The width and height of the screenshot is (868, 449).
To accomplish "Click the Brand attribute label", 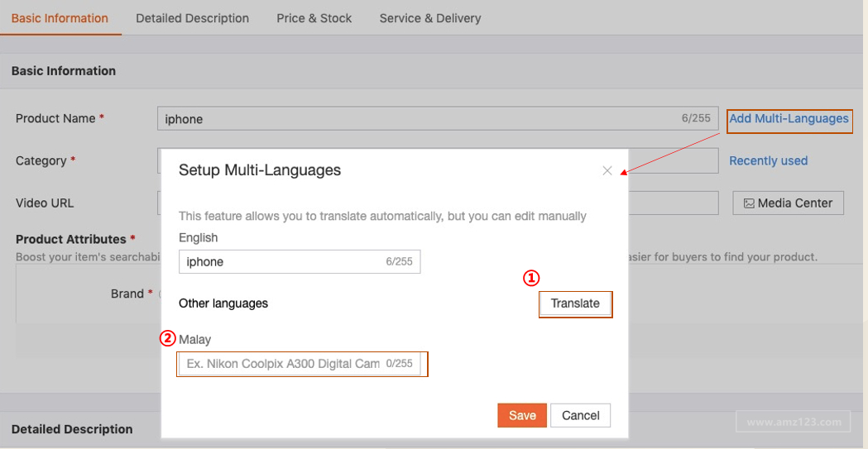I will [x=127, y=294].
